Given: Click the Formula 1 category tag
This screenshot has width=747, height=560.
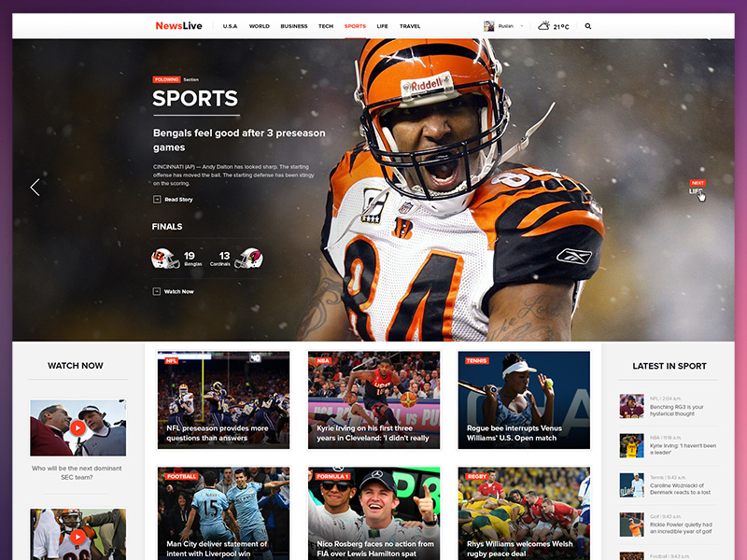Looking at the screenshot, I should click(x=332, y=476).
